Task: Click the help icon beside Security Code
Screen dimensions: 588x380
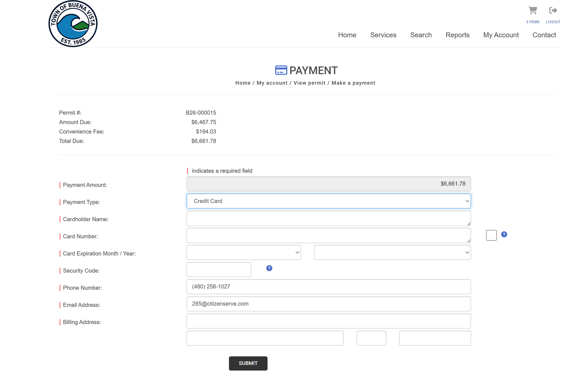Action: tap(269, 268)
